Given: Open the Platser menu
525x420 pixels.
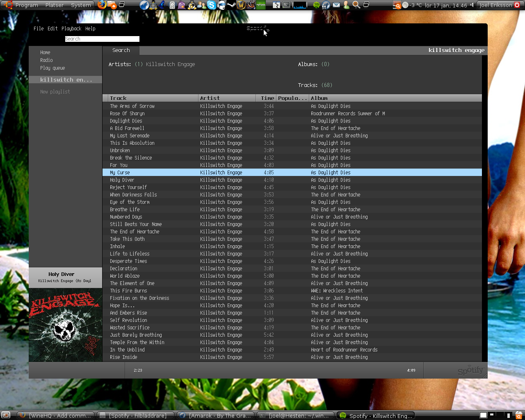Looking at the screenshot, I should (55, 5).
